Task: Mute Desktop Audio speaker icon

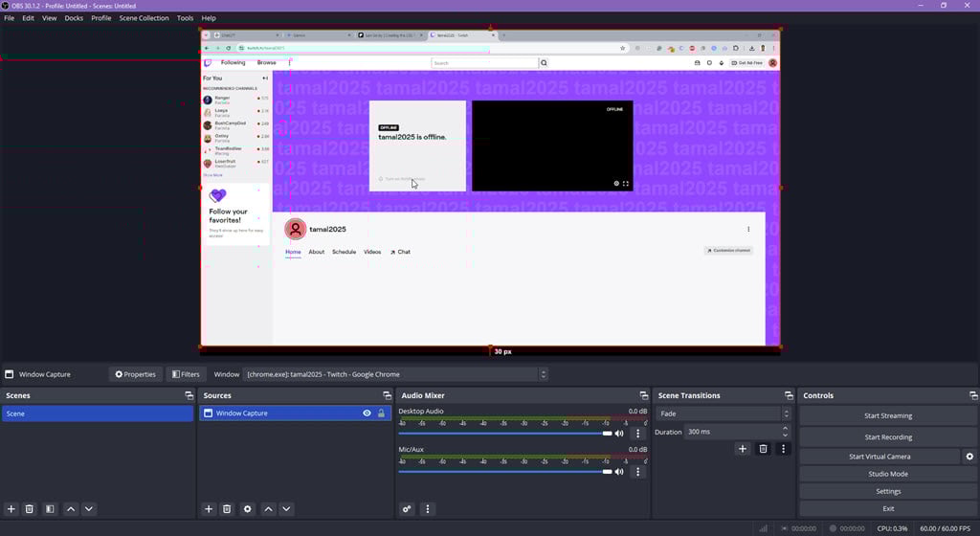Action: [x=619, y=434]
